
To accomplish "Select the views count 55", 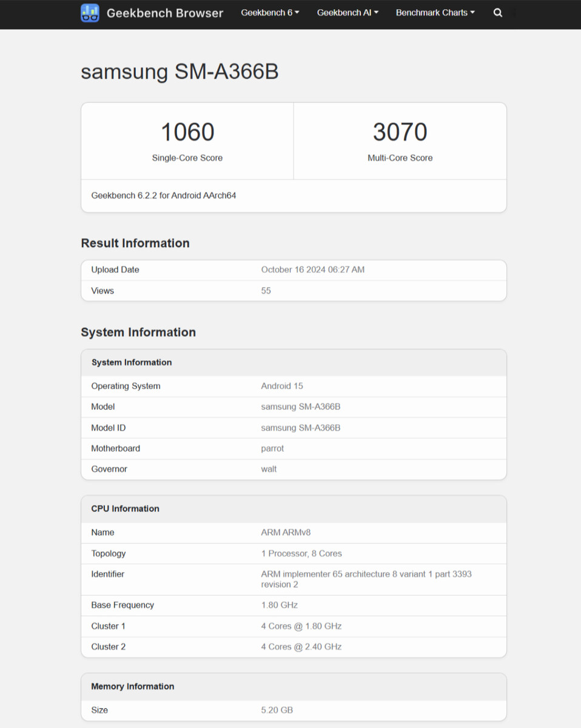I will 266,291.
